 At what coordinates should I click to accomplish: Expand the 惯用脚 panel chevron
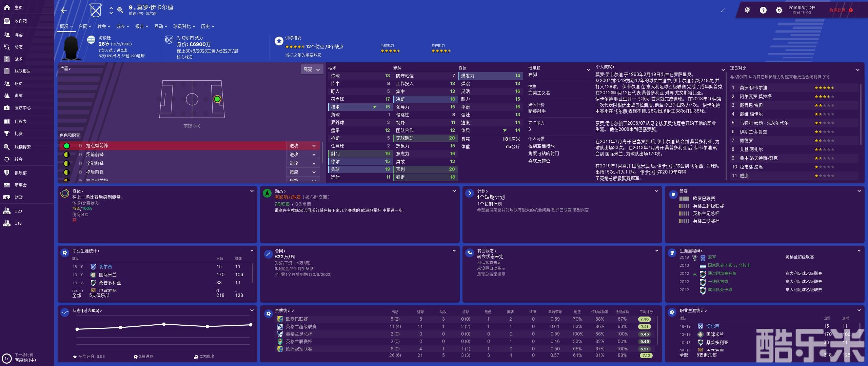588,70
